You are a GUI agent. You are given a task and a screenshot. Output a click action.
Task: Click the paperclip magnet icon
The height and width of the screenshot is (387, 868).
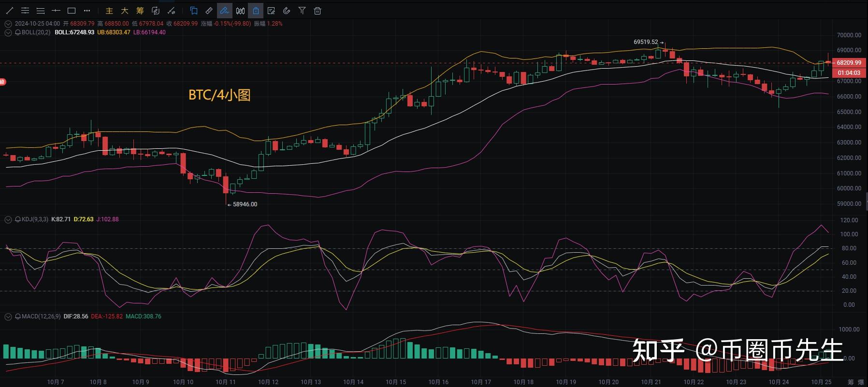coord(287,11)
